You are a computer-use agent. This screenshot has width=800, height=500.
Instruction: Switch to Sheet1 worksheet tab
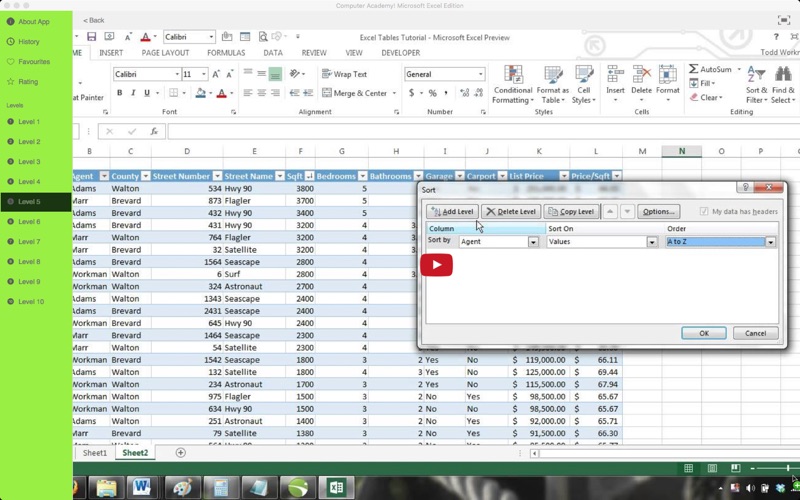95,453
